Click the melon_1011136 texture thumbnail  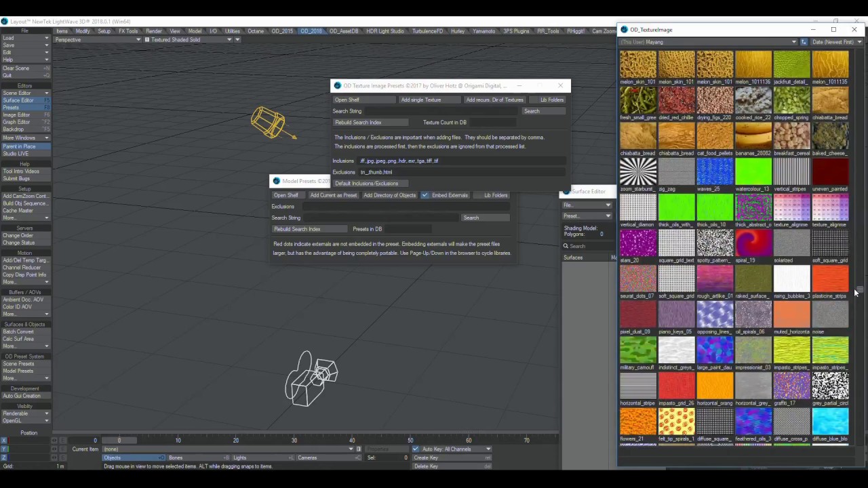(x=753, y=65)
